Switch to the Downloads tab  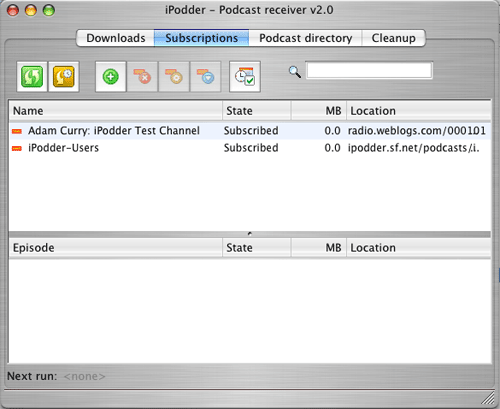point(115,38)
